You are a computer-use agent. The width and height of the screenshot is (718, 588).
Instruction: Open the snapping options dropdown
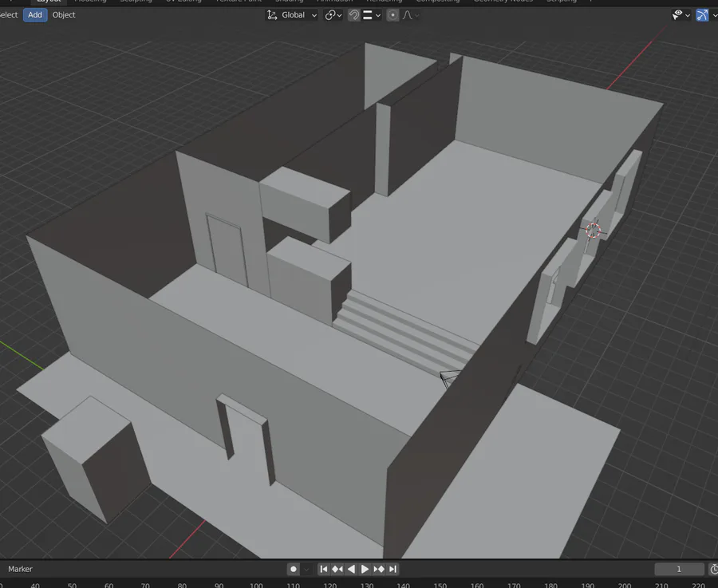[x=371, y=15]
